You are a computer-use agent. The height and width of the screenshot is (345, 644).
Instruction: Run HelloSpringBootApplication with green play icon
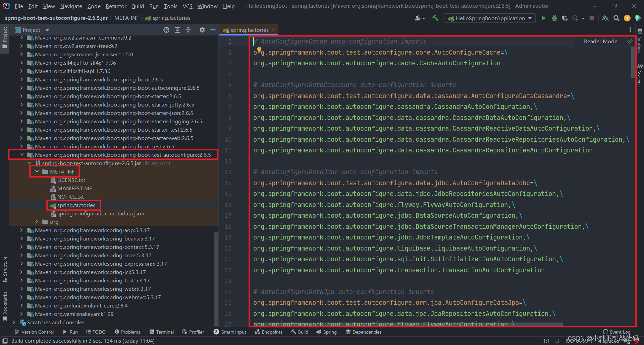tap(543, 18)
